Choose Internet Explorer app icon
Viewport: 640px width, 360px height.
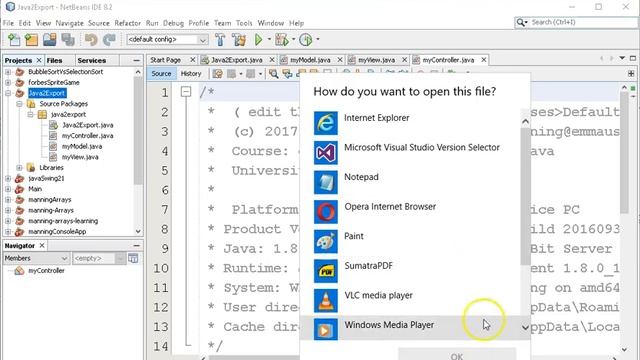326,123
